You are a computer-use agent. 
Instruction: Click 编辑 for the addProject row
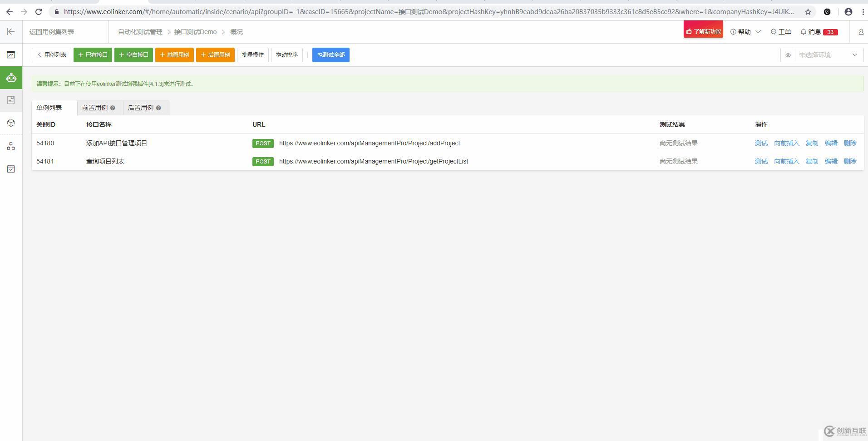tap(831, 143)
